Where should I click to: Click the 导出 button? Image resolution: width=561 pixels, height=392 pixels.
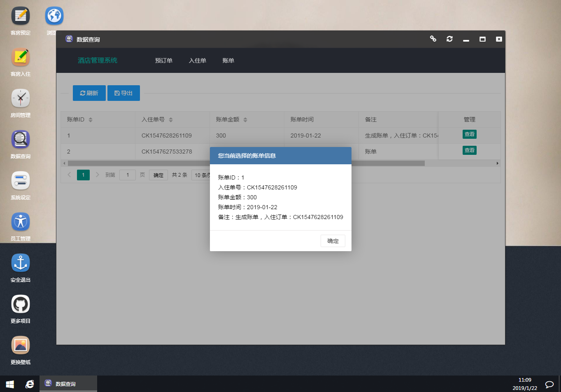coord(123,93)
